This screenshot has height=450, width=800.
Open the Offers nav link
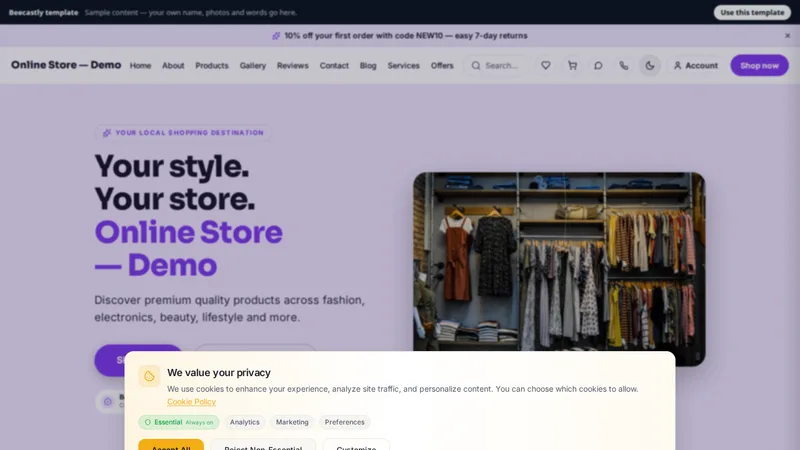click(442, 65)
